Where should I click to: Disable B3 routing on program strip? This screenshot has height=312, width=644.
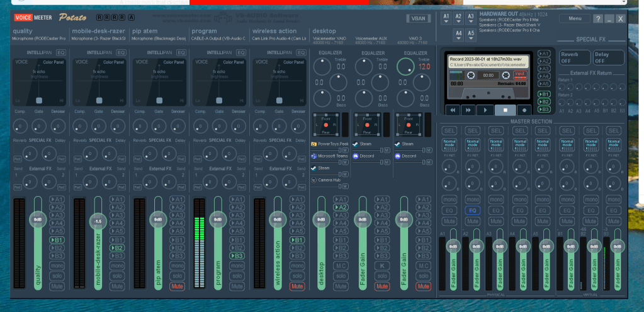(x=237, y=256)
